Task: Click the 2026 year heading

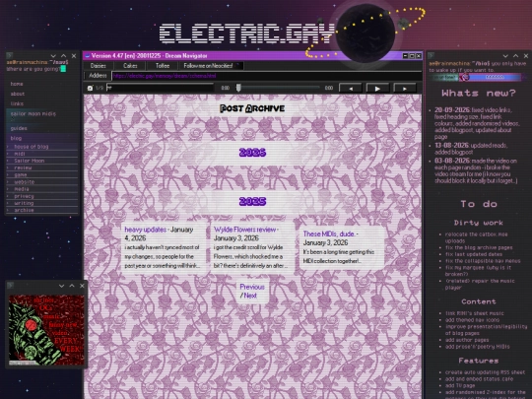Action: point(252,153)
